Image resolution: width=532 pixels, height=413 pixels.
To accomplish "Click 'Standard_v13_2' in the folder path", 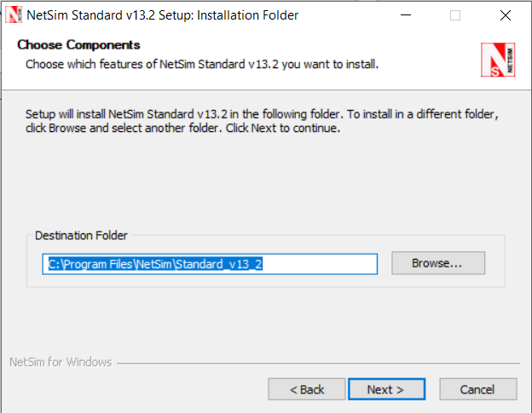I will [219, 264].
